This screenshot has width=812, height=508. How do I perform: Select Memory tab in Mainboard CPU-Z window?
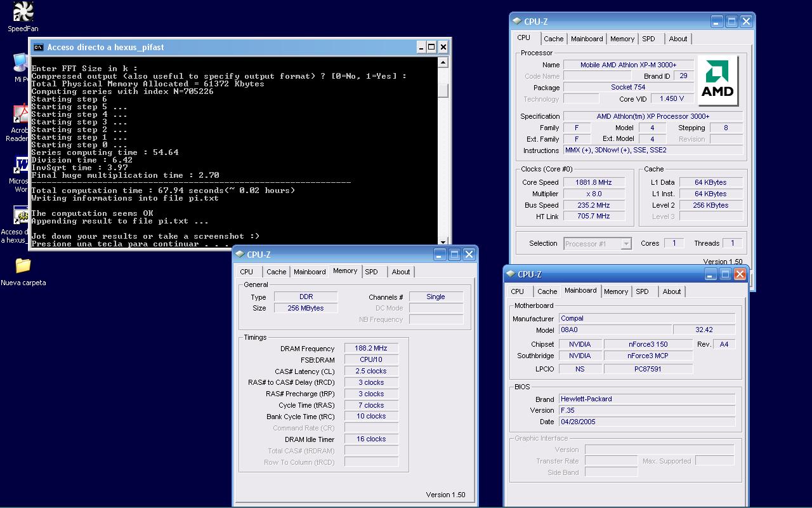point(616,291)
